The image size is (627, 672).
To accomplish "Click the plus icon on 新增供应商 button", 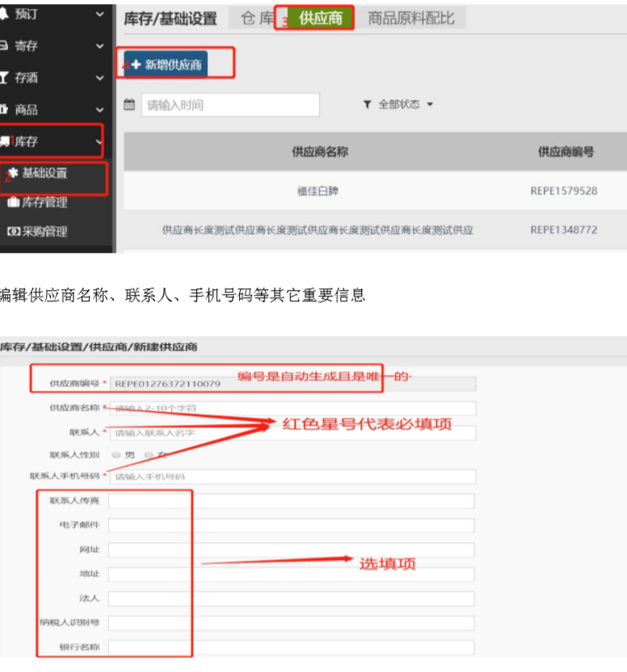I will coord(136,65).
